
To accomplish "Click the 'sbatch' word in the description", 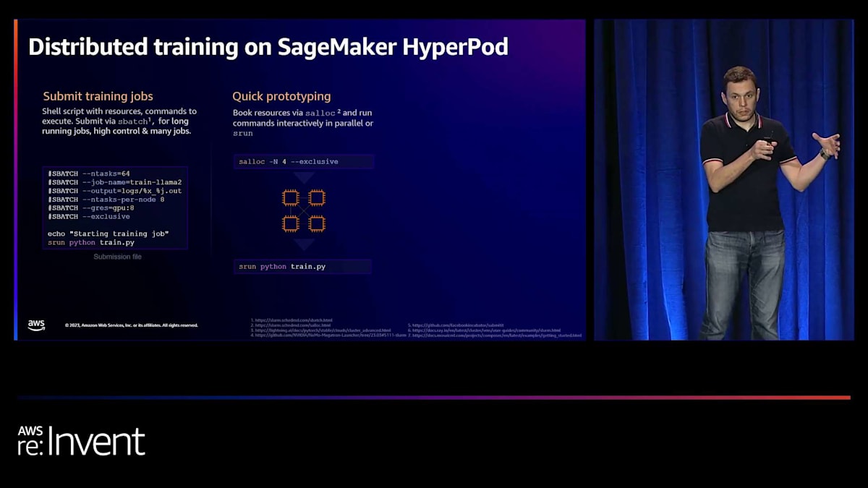I will [132, 121].
